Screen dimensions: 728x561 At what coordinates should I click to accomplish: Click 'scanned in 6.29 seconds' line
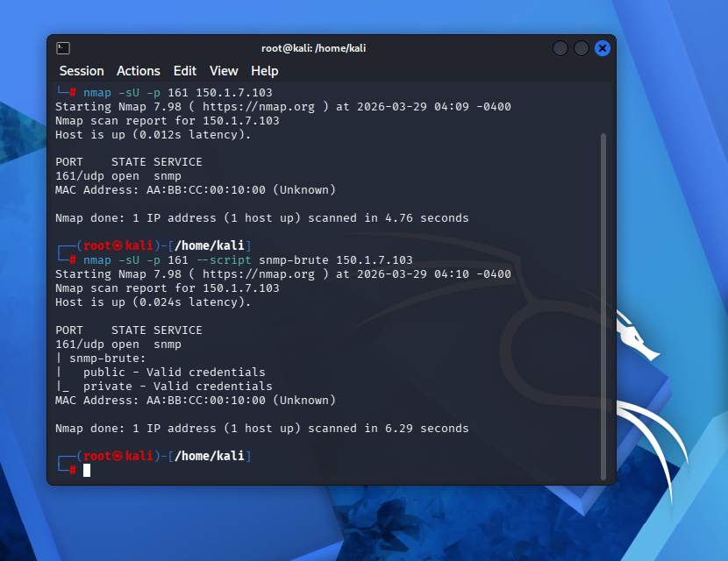click(x=262, y=429)
